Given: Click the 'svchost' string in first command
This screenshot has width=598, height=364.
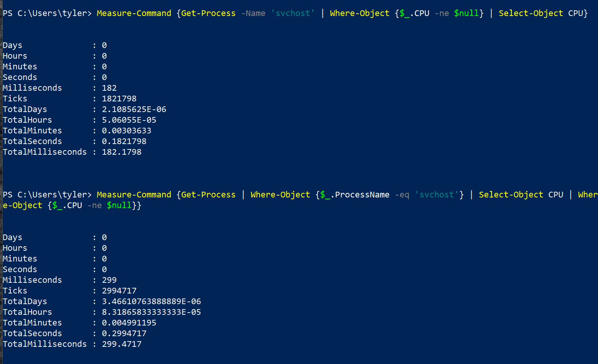Looking at the screenshot, I should (293, 13).
